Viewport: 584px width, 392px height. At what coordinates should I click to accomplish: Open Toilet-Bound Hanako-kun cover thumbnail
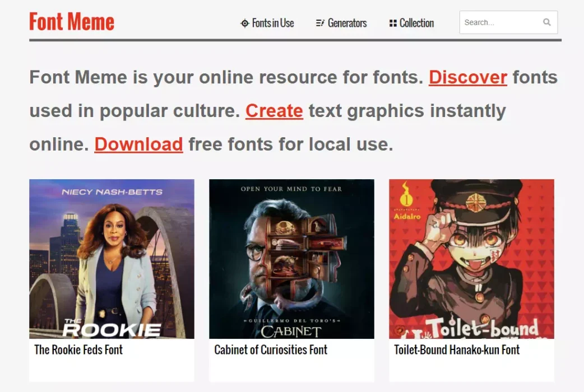click(471, 259)
